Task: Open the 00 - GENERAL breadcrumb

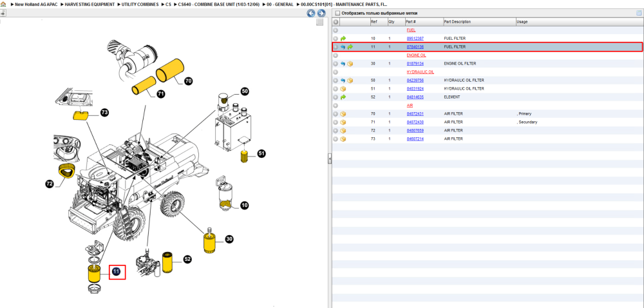Action: click(279, 4)
